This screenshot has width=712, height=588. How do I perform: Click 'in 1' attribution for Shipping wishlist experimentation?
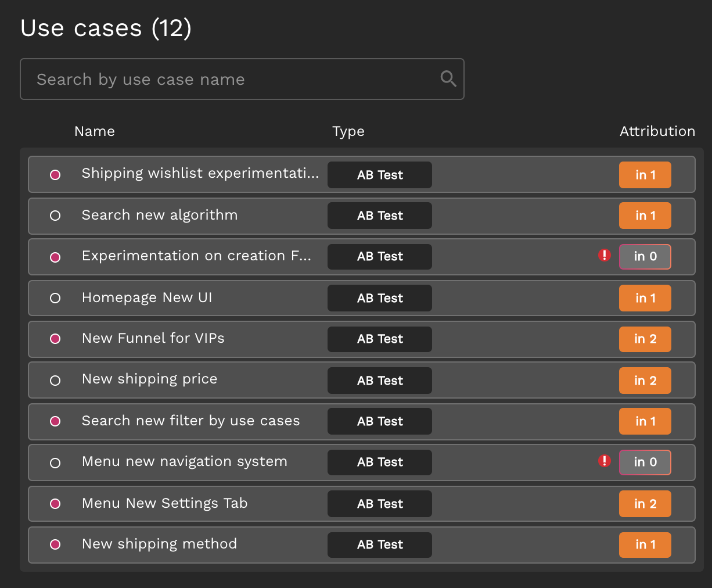645,175
